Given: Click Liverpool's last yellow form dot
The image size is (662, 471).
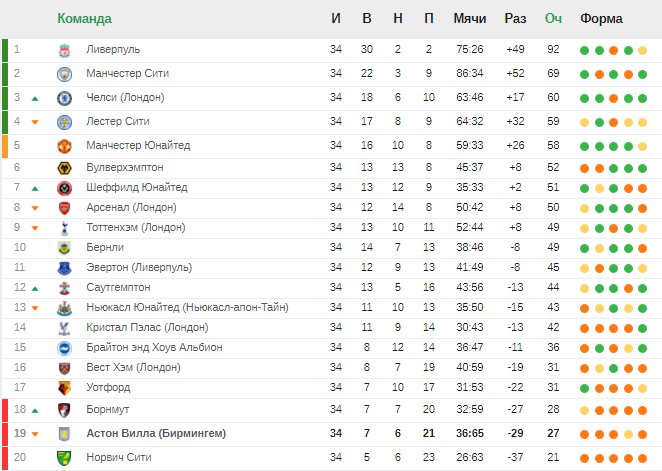Looking at the screenshot, I should [x=643, y=51].
